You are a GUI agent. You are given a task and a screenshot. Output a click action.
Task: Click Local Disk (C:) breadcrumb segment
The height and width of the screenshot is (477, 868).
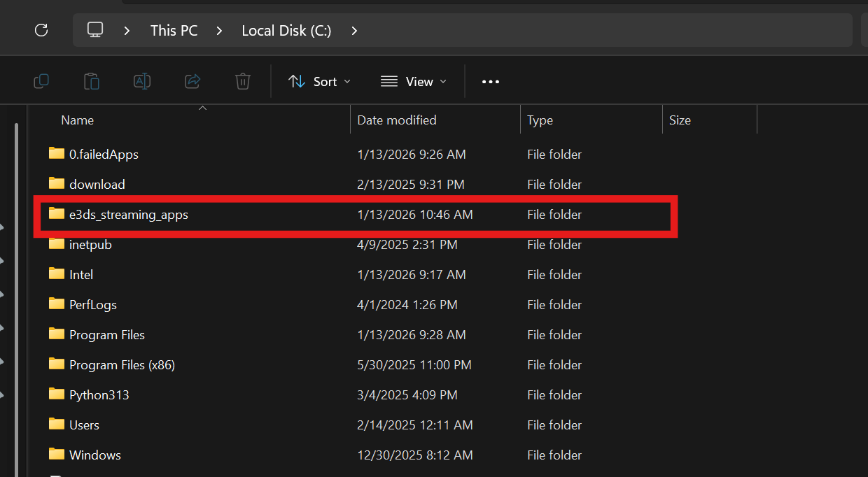tap(286, 31)
